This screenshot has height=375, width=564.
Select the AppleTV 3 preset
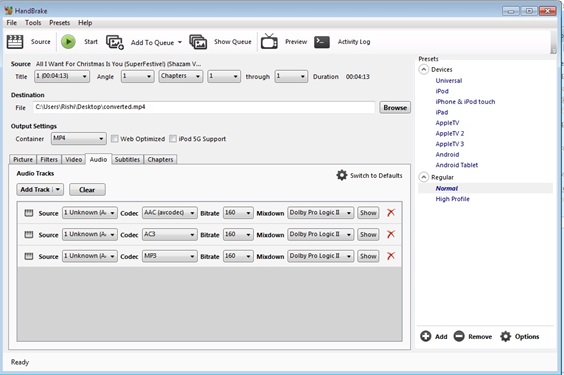(x=450, y=144)
